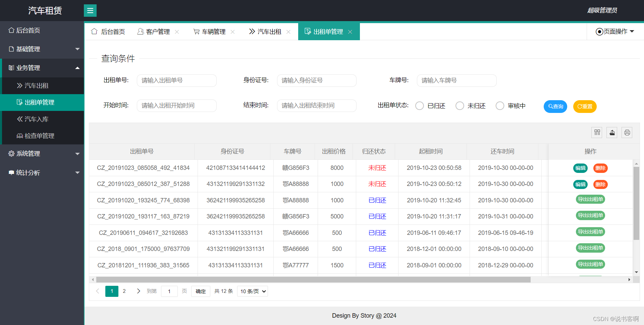Close the 车辆管理 tab
The height and width of the screenshot is (325, 644).
[233, 32]
